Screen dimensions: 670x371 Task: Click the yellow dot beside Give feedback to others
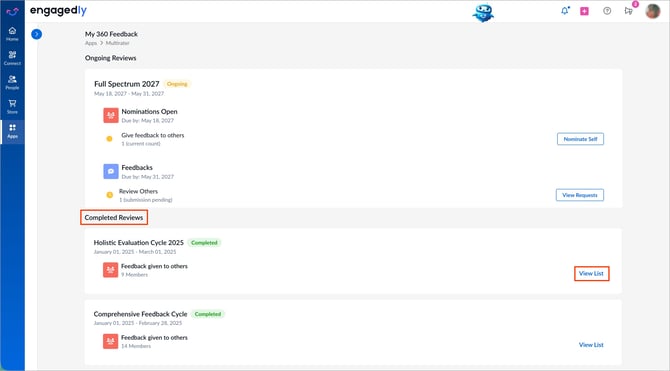pos(109,138)
